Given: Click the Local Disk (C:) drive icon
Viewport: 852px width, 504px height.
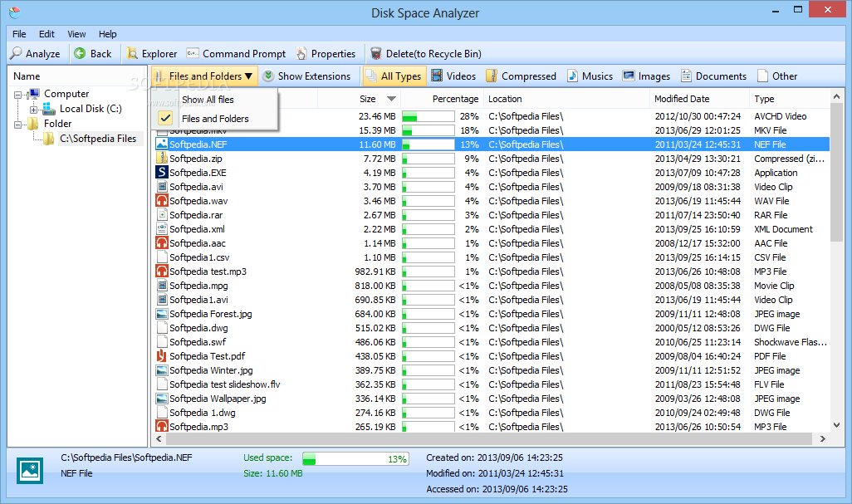Looking at the screenshot, I should click(x=49, y=109).
